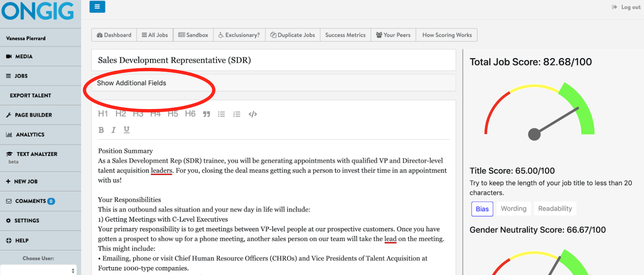Switch to the Sandbox tab
644x275 pixels.
pyautogui.click(x=193, y=35)
